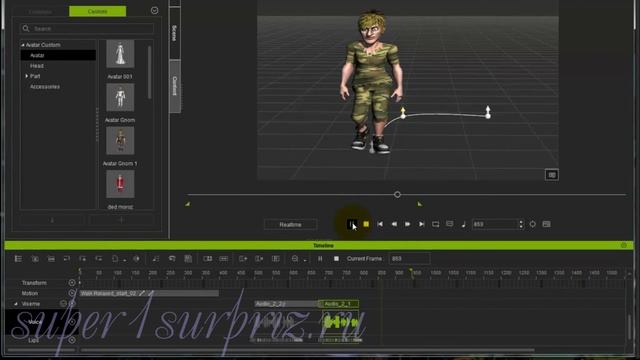Viewport: 640px width, 360px height.
Task: Toggle the Motion track circle button
Action: (72, 293)
